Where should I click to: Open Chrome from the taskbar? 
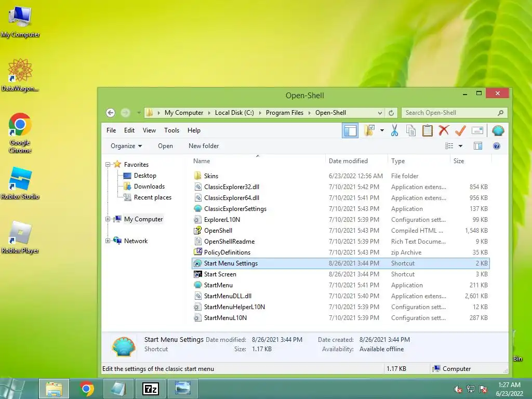point(87,389)
